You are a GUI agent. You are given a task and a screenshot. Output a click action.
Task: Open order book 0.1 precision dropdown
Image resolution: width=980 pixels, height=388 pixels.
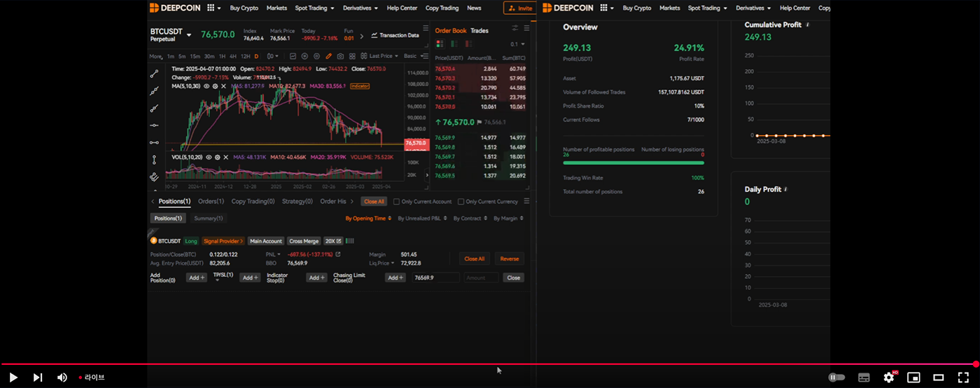pyautogui.click(x=517, y=44)
